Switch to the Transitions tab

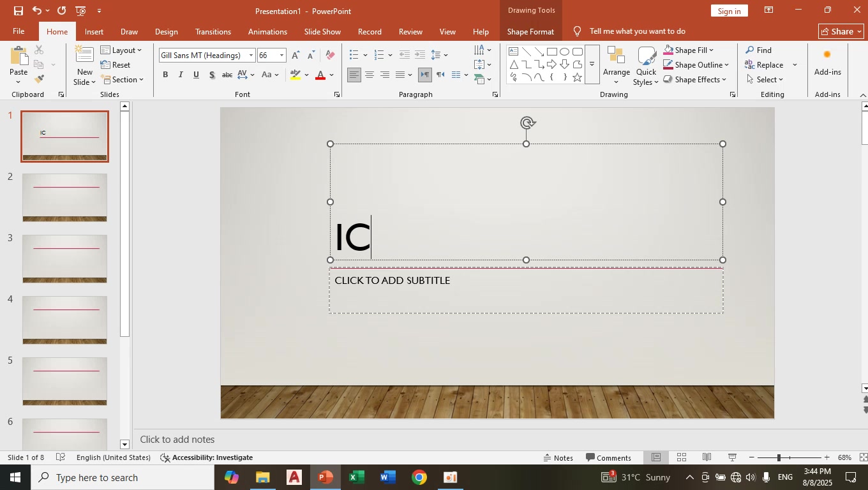[213, 31]
